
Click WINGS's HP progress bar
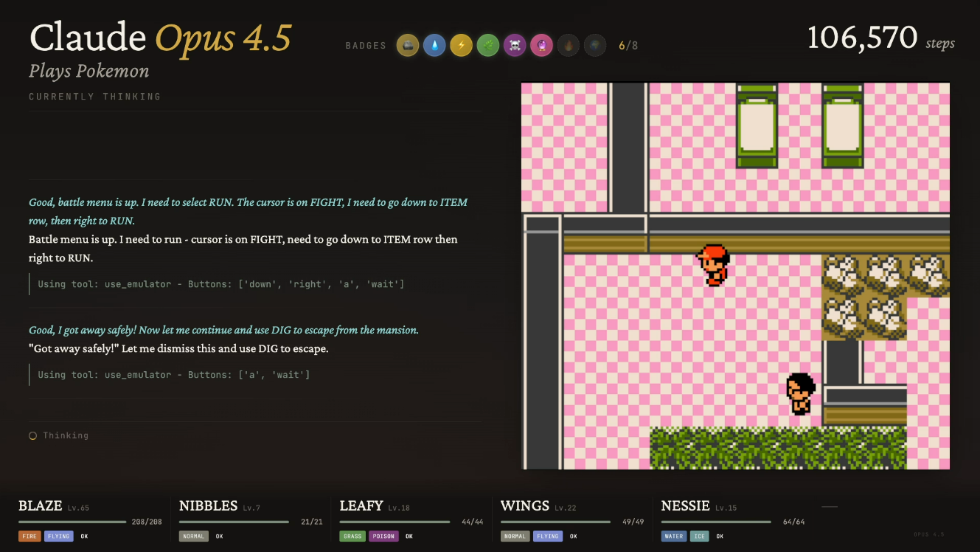pos(555,522)
